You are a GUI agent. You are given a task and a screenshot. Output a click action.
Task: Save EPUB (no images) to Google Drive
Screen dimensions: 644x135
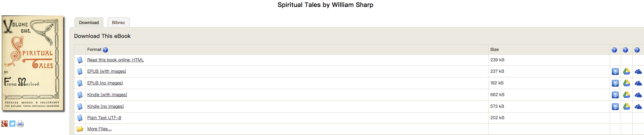[x=626, y=83]
